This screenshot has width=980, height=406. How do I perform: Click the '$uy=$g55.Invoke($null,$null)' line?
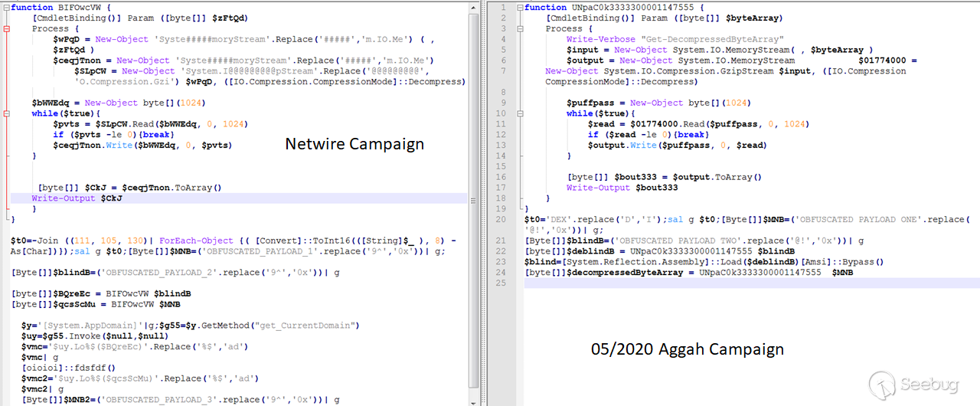(x=96, y=336)
